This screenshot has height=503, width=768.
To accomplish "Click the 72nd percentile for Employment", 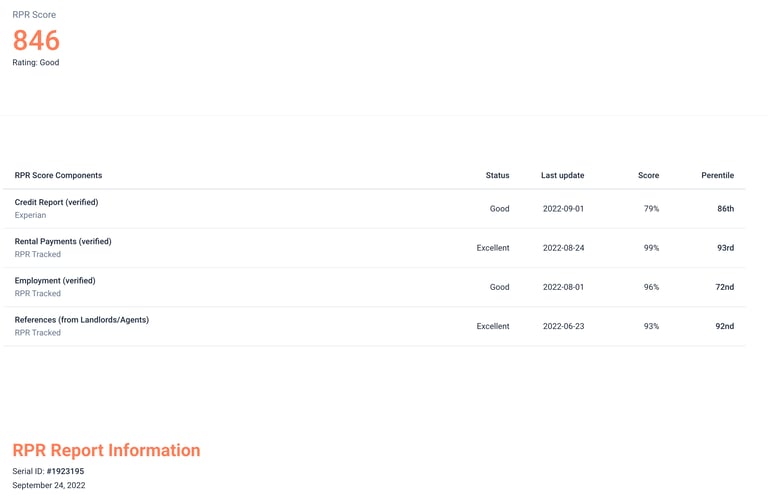I will (x=724, y=287).
